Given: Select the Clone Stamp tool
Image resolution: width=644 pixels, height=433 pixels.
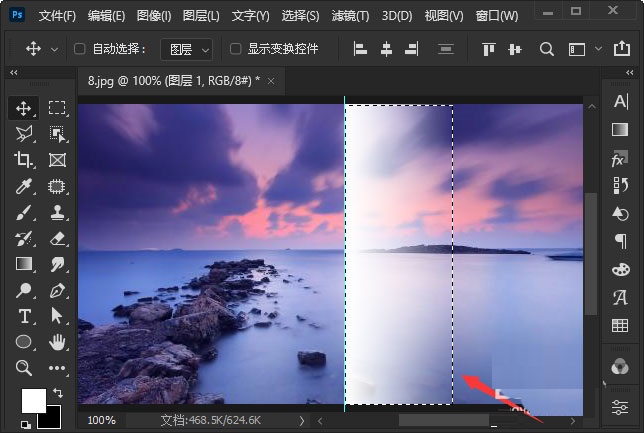Looking at the screenshot, I should (57, 212).
